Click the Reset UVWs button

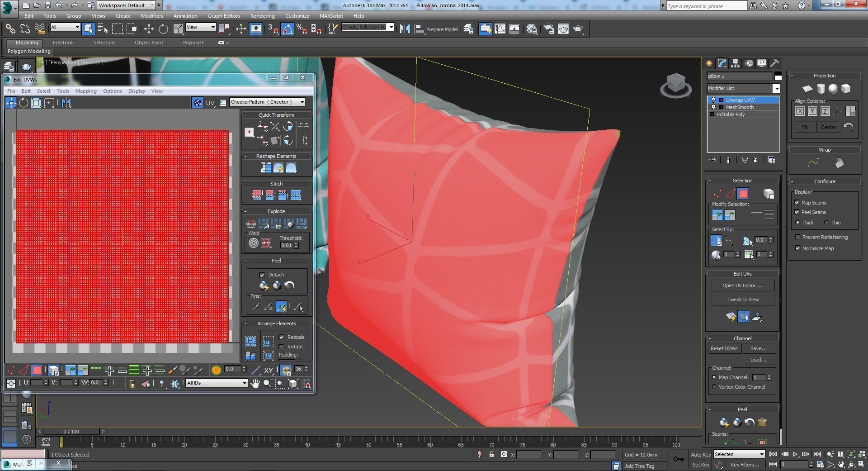724,348
